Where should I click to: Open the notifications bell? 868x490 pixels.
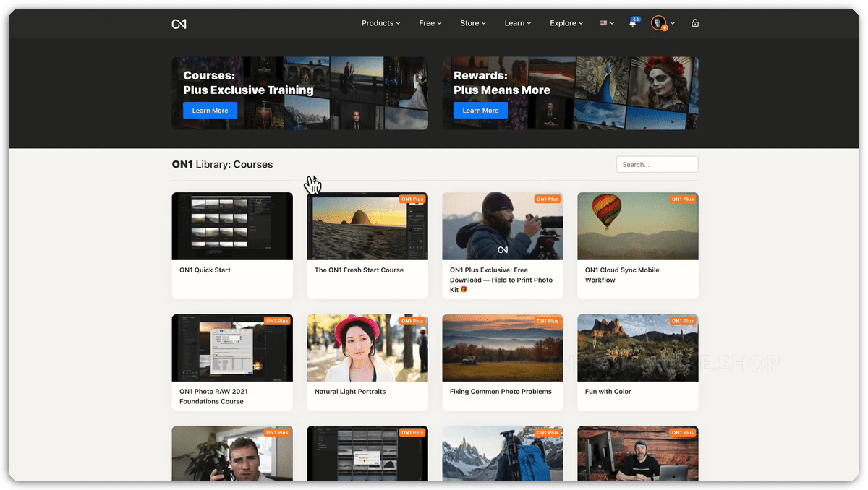pyautogui.click(x=633, y=23)
